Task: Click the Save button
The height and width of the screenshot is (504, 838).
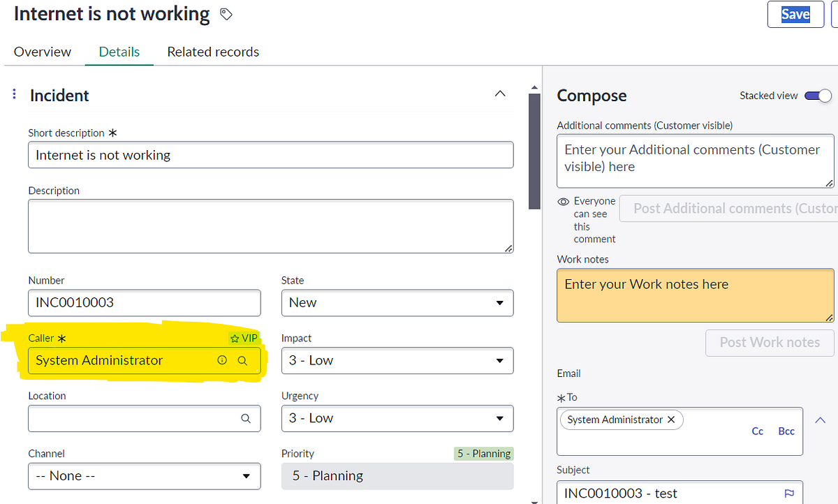Action: [795, 13]
